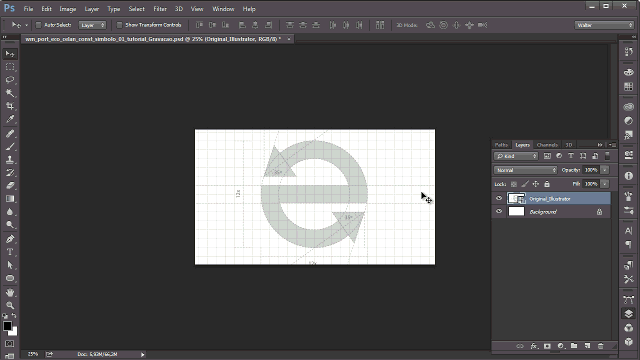Swap foreground and background colors
The height and width of the screenshot is (360, 640).
[14, 316]
